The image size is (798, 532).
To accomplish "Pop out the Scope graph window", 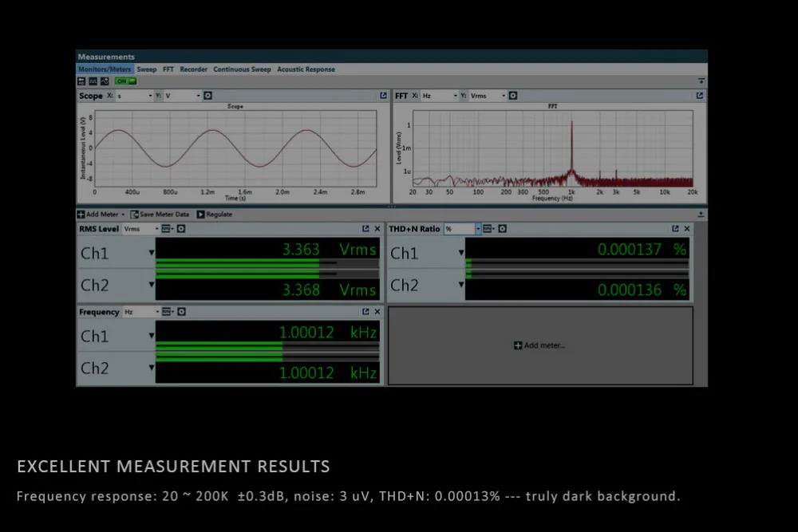I will click(x=383, y=96).
